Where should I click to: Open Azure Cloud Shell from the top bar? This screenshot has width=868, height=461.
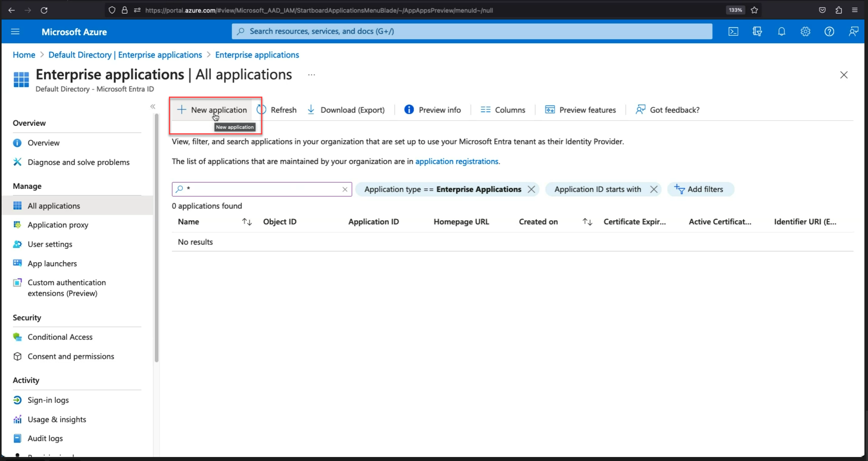pyautogui.click(x=733, y=31)
